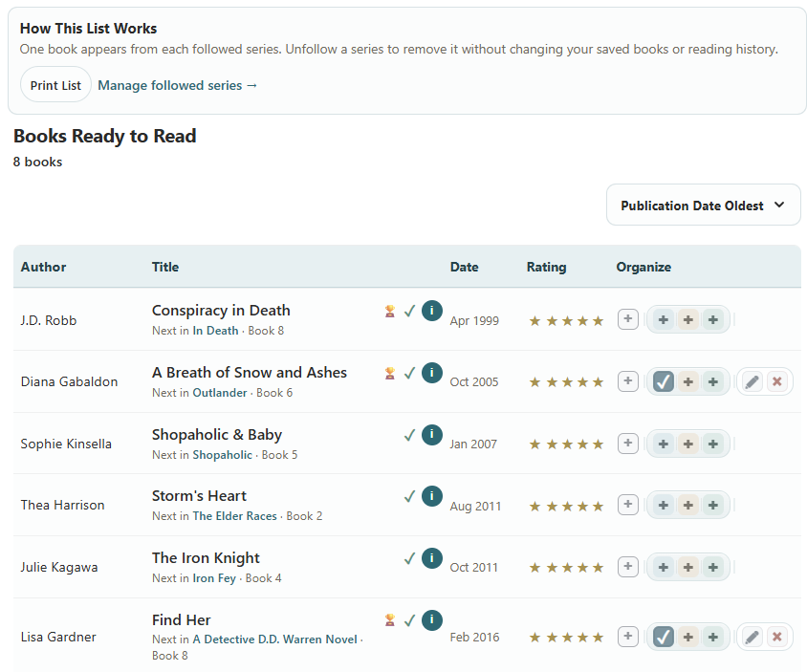Open Iron Fey series link
The width and height of the screenshot is (807, 672).
point(214,578)
